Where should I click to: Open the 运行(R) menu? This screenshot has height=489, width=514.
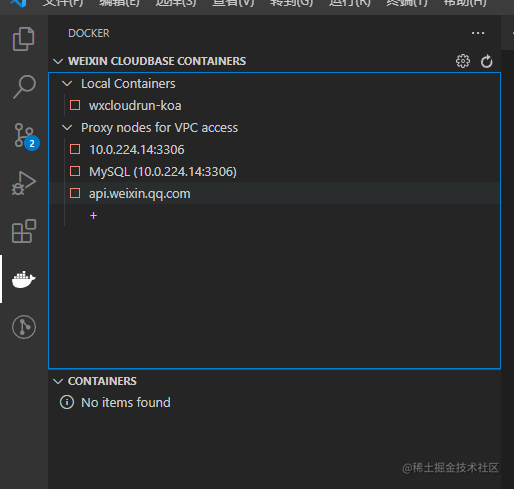(350, 3)
